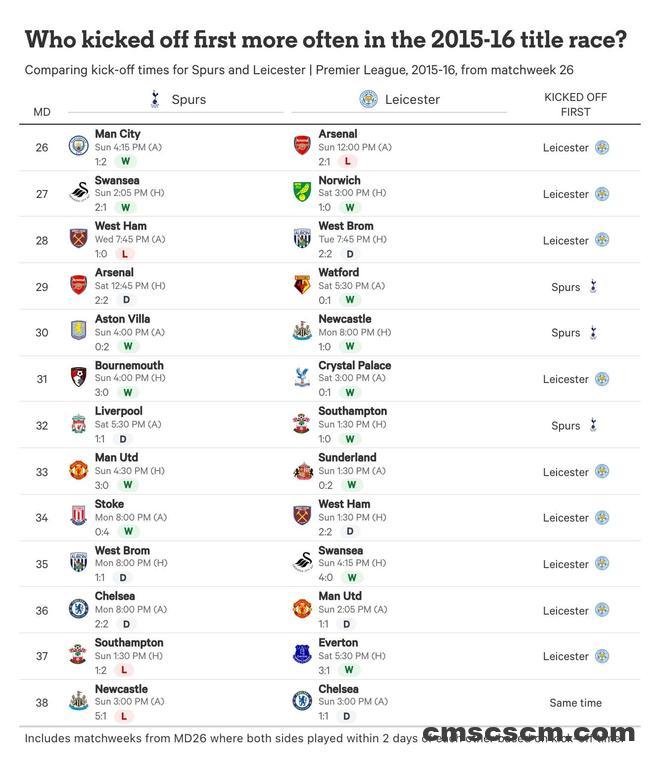Click the "MD" column header

42,112
